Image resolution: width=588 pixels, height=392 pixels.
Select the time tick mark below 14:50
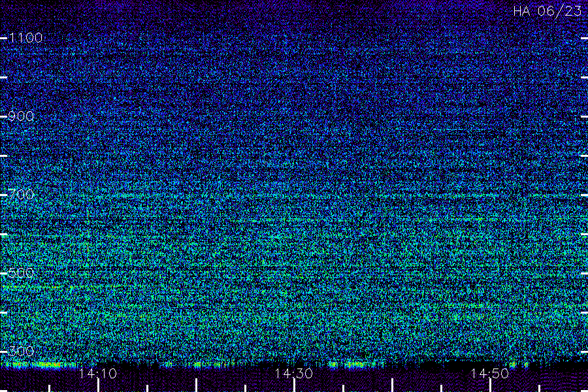[490, 385]
